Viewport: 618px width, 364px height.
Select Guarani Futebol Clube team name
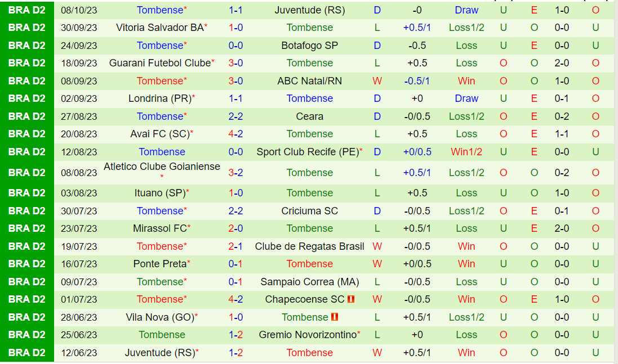tap(159, 63)
